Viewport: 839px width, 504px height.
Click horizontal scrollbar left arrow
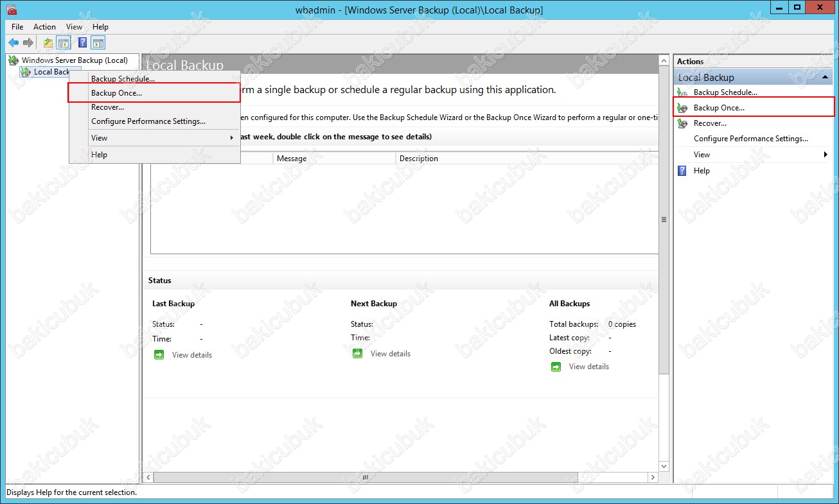click(148, 478)
